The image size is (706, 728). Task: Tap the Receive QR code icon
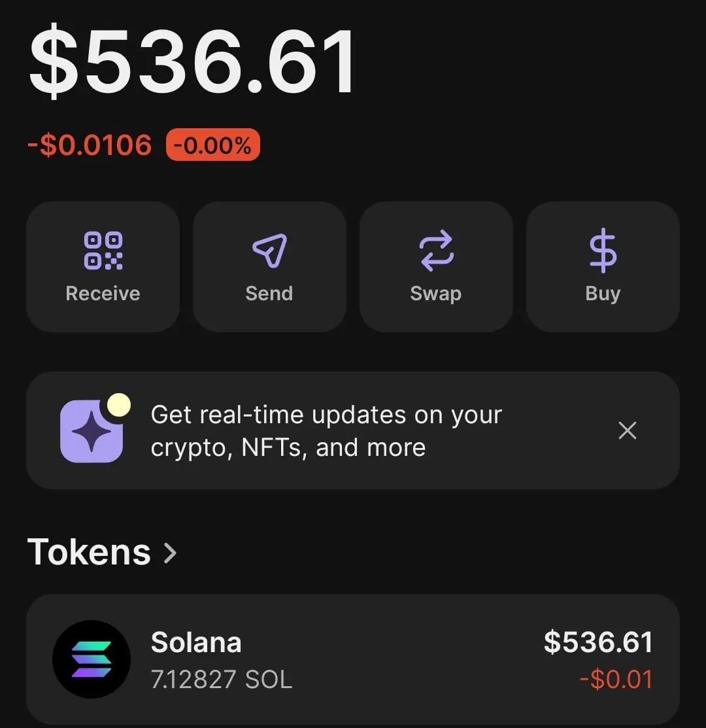(x=103, y=251)
